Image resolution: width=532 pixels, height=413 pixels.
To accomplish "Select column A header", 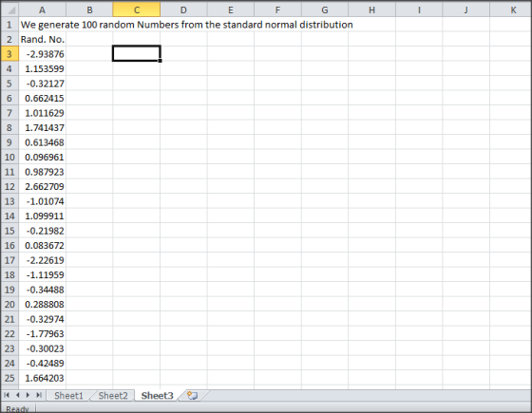I will coord(42,9).
